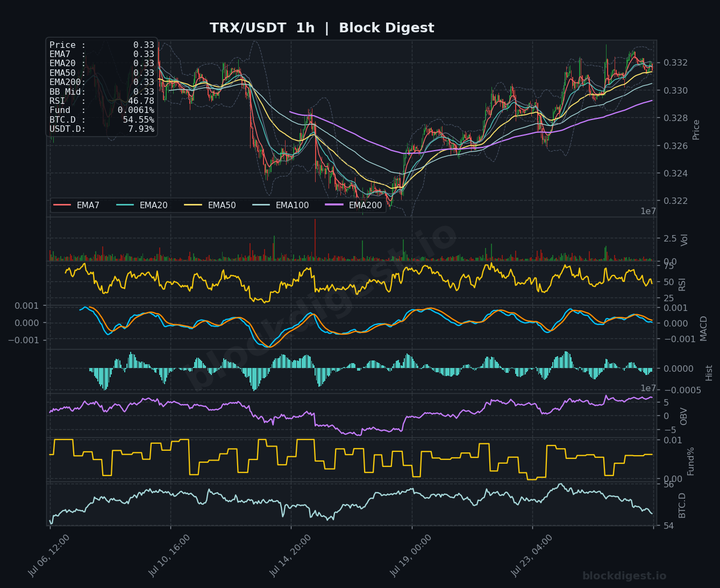Click the RSI value 46.78 in info box

coord(141,101)
